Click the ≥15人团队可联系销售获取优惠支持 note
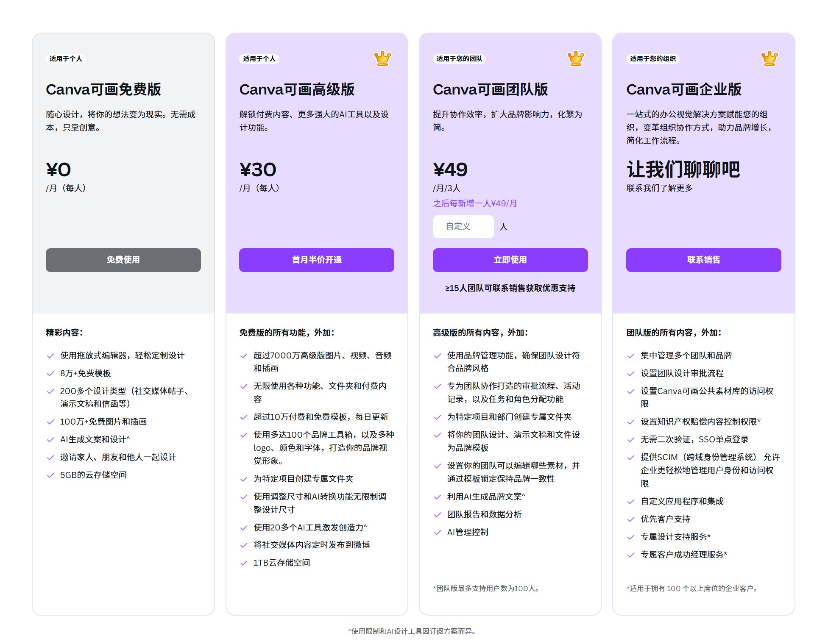Image resolution: width=828 pixels, height=644 pixels. pos(510,288)
